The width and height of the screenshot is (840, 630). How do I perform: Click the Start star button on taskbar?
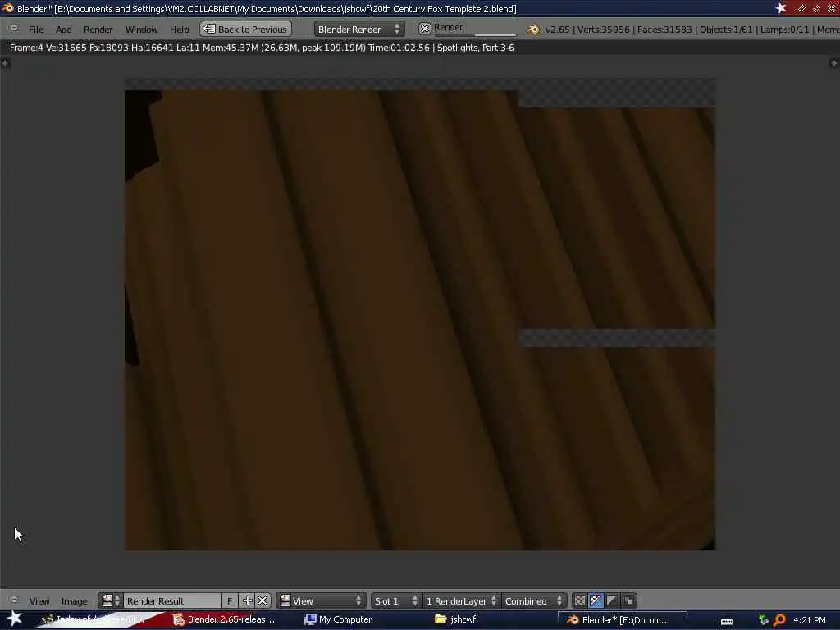click(x=14, y=619)
